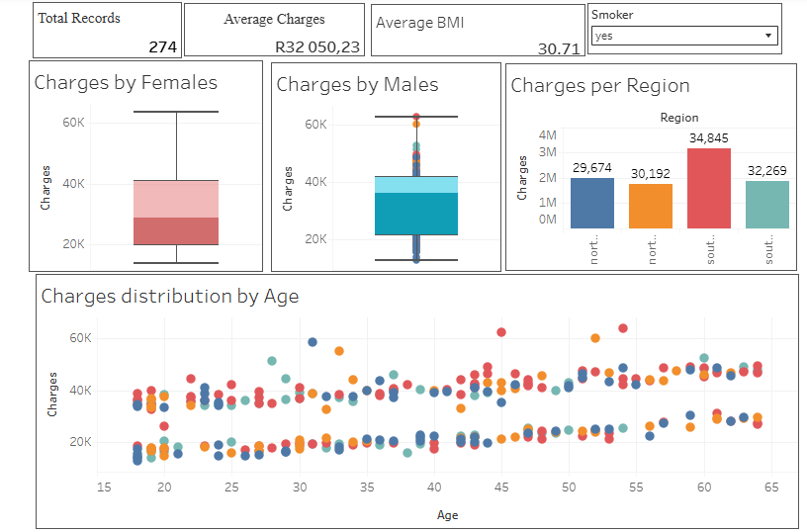Click the Age axis label under scatter plot

(447, 515)
